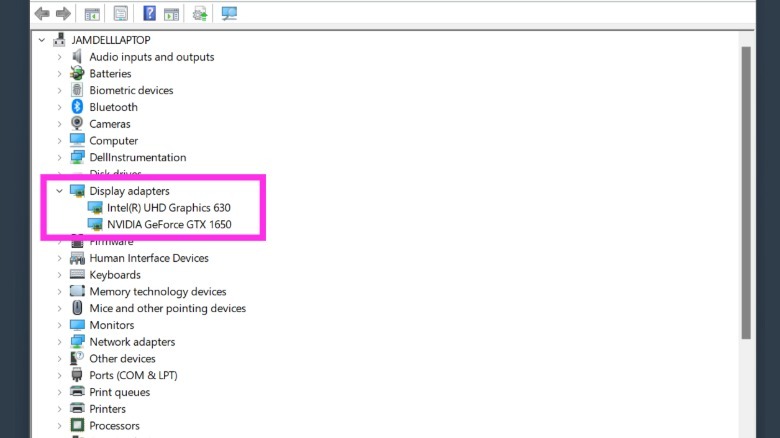The height and width of the screenshot is (438, 780).
Task: Select the Printers label
Action: (x=107, y=409)
